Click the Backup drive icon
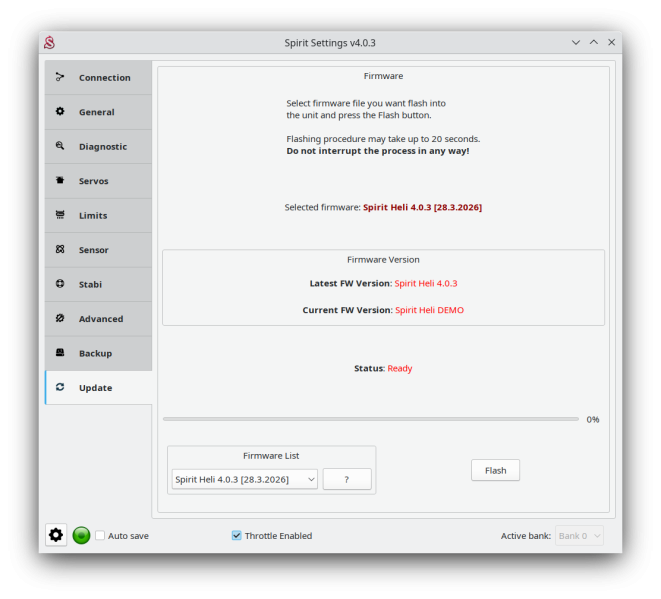Viewport: 661px width, 599px height. [60, 353]
